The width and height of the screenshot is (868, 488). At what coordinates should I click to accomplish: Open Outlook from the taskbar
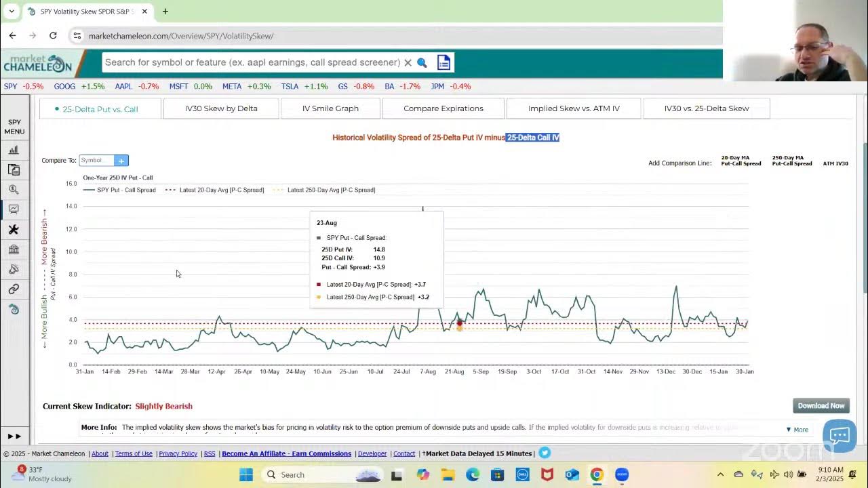click(x=572, y=474)
